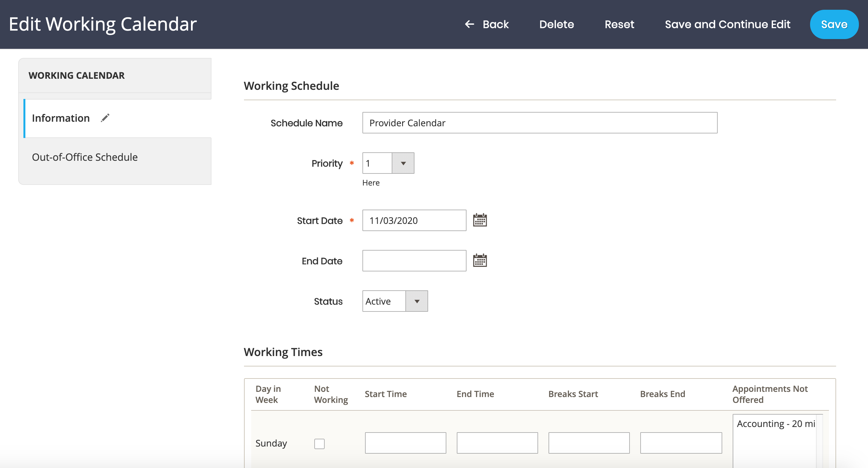The height and width of the screenshot is (468, 868).
Task: Open the Out-of-Office Schedule tab
Action: (x=85, y=157)
